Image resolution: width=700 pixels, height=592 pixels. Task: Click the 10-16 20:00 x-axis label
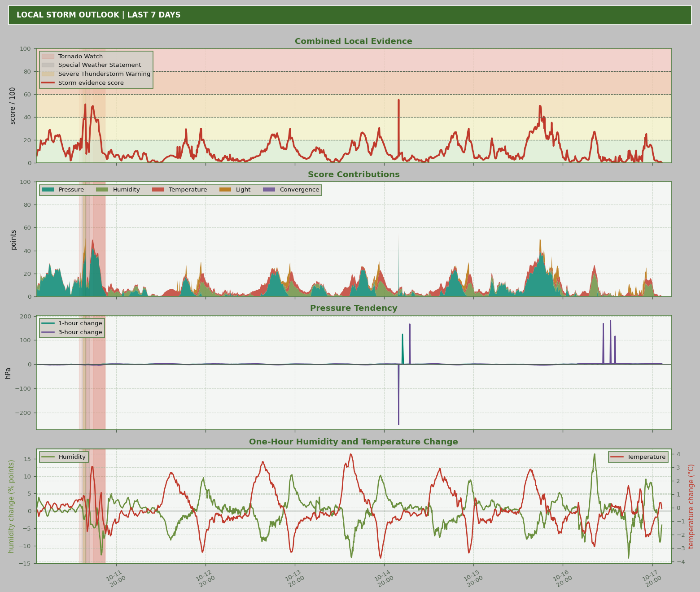coord(562,578)
